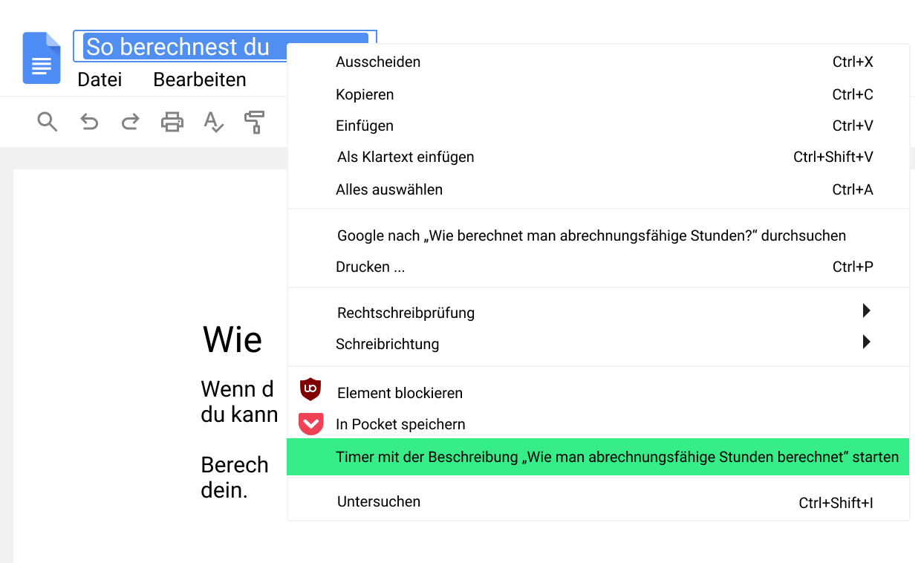The image size is (924, 563).
Task: Open the Print icon in the toolbar
Action: 172,122
